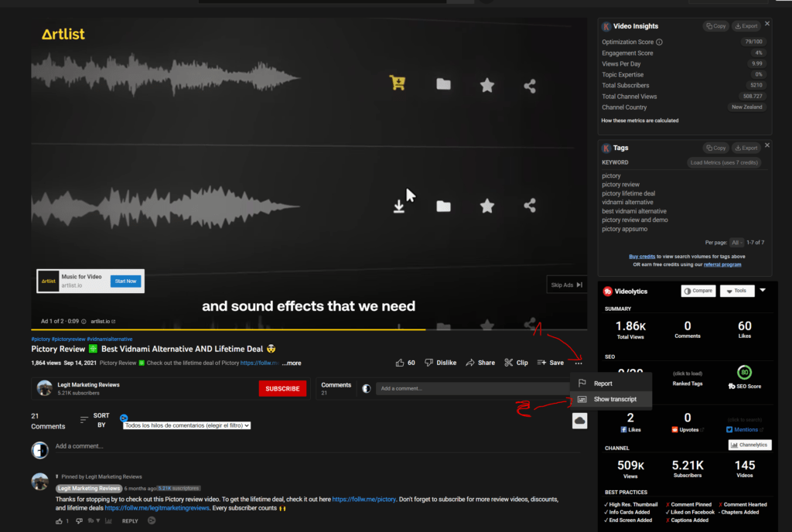Reply to the pinned comment
The height and width of the screenshot is (532, 792).
click(x=130, y=521)
